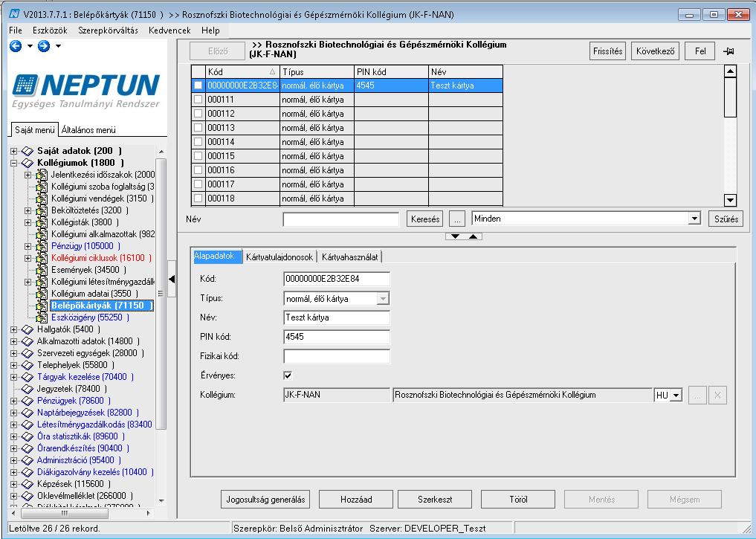Click the Frissítés button

tap(607, 51)
